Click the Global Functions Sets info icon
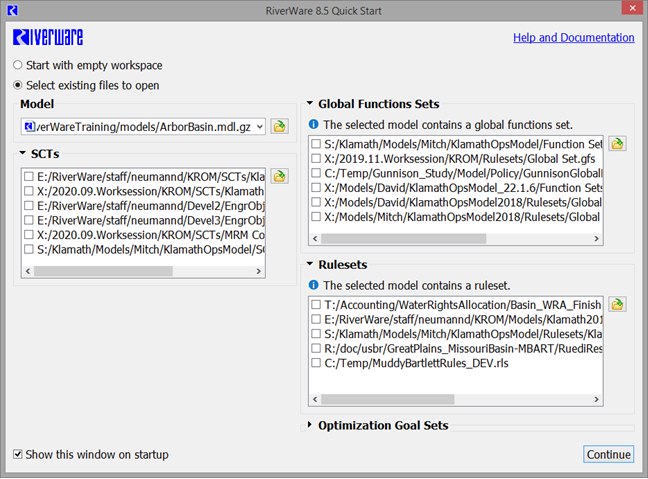 313,125
